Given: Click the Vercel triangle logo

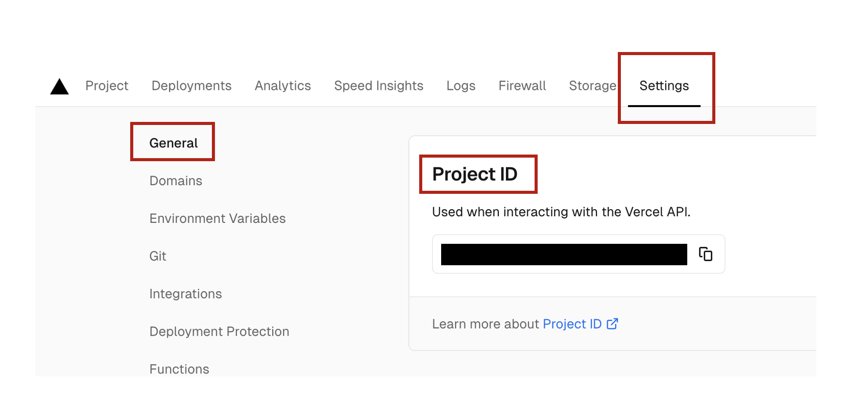Looking at the screenshot, I should coord(59,87).
